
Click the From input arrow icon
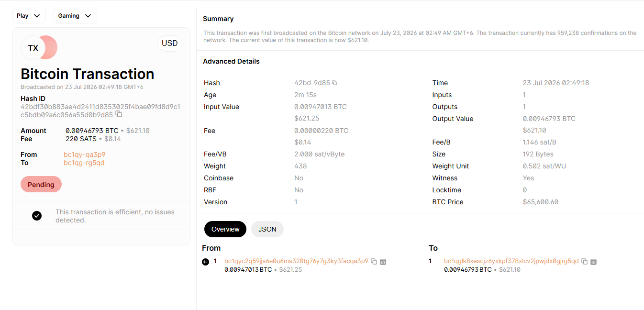(206, 262)
